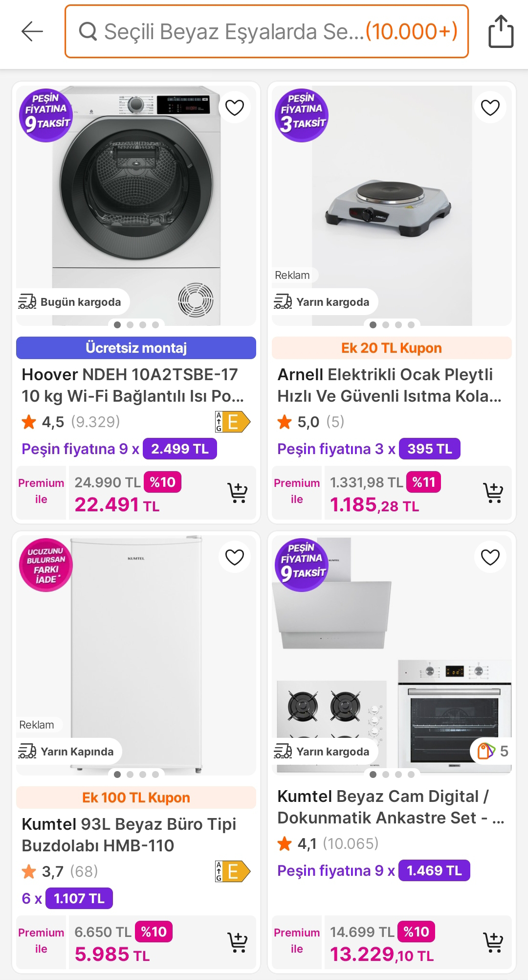Tap the Ek 20 TL Kupon banner
Viewport: 528px width, 980px height.
tap(391, 348)
